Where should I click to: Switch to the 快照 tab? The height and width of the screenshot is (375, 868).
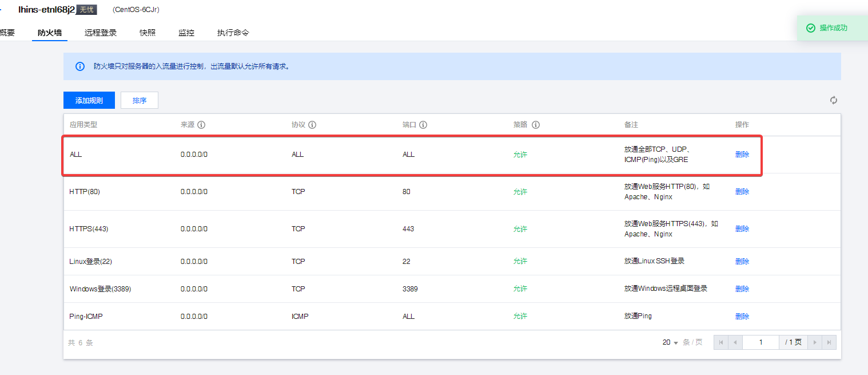click(x=148, y=33)
